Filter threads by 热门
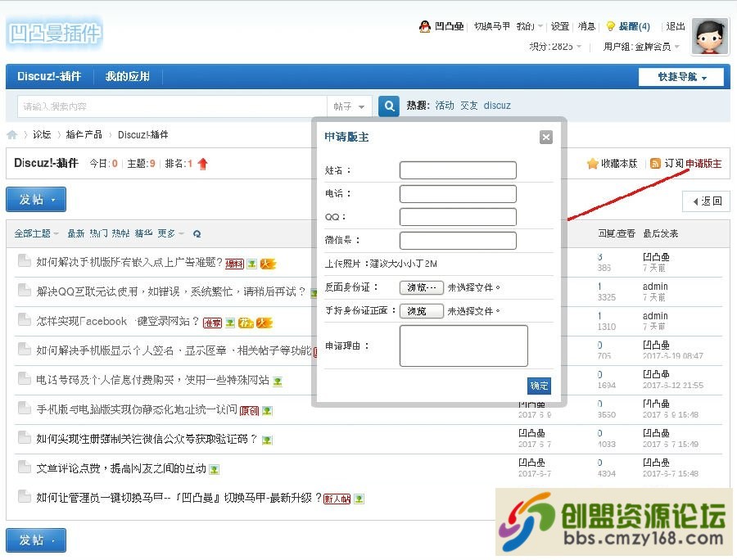The width and height of the screenshot is (737, 560). [99, 233]
